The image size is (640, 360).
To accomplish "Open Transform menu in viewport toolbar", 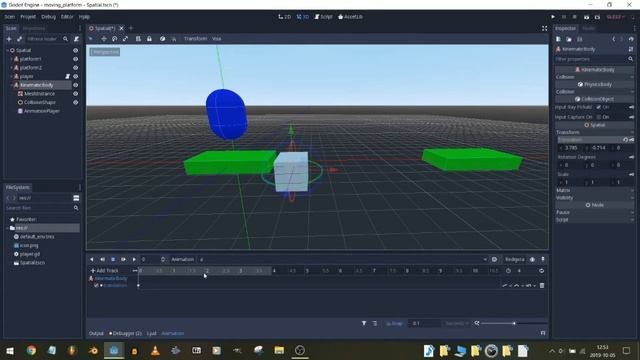I will [x=195, y=39].
